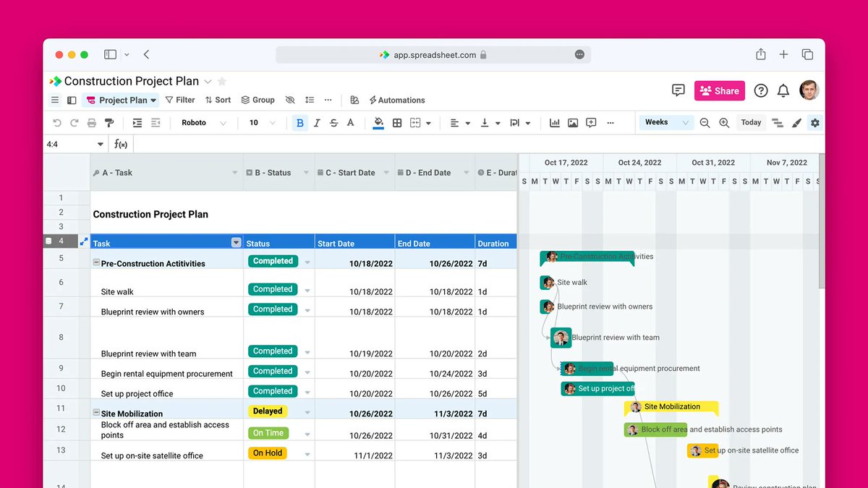868x488 pixels.
Task: Zoom in on the Gantt timeline
Action: pyautogui.click(x=724, y=123)
